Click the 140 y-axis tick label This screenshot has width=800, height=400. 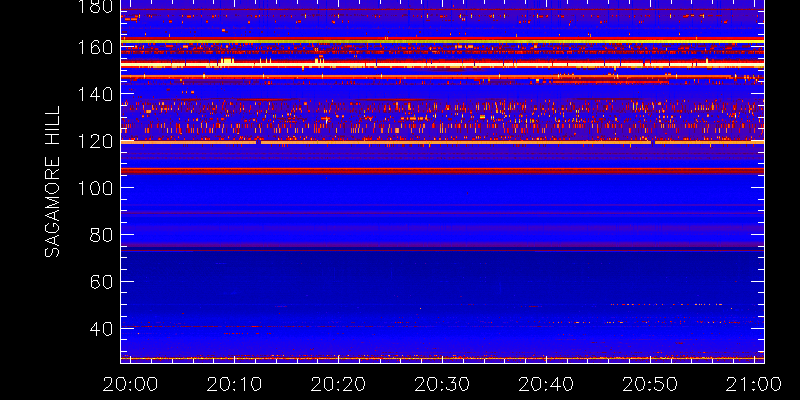[93, 94]
